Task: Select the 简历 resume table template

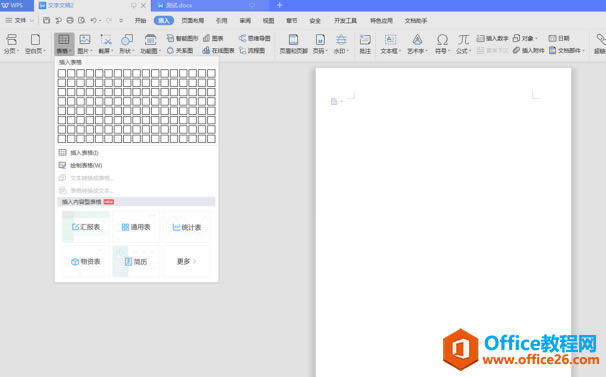Action: click(136, 261)
